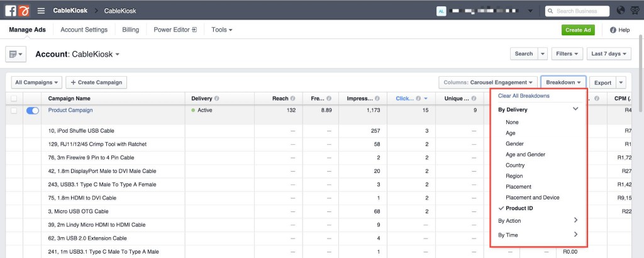Open the Last 7 days date range
This screenshot has height=258, width=644.
tap(609, 54)
